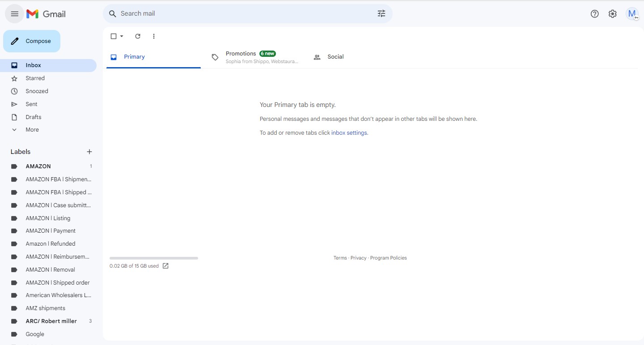Open the American Wholesalers label
Viewport: 644px width, 345px height.
coord(48,295)
